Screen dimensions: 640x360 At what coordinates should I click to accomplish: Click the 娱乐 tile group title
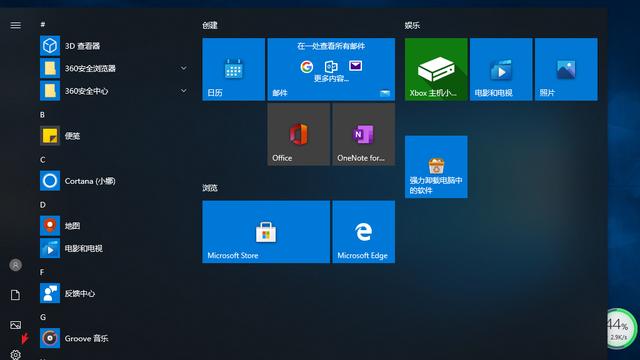(412, 25)
